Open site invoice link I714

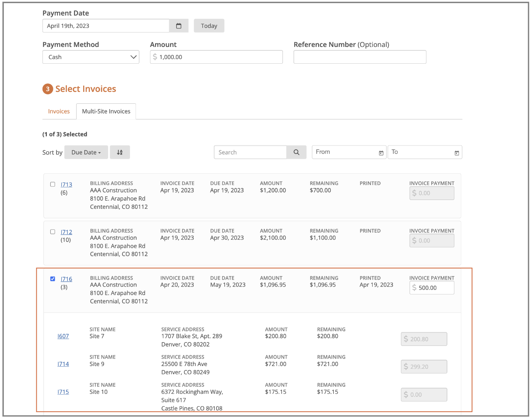(63, 364)
